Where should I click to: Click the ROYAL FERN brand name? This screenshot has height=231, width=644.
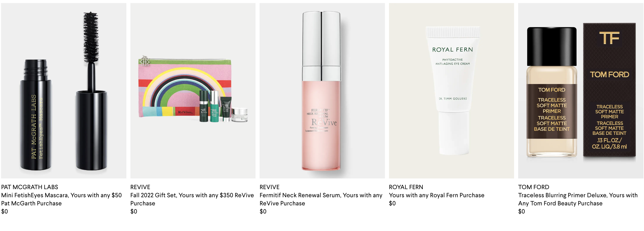click(x=406, y=187)
